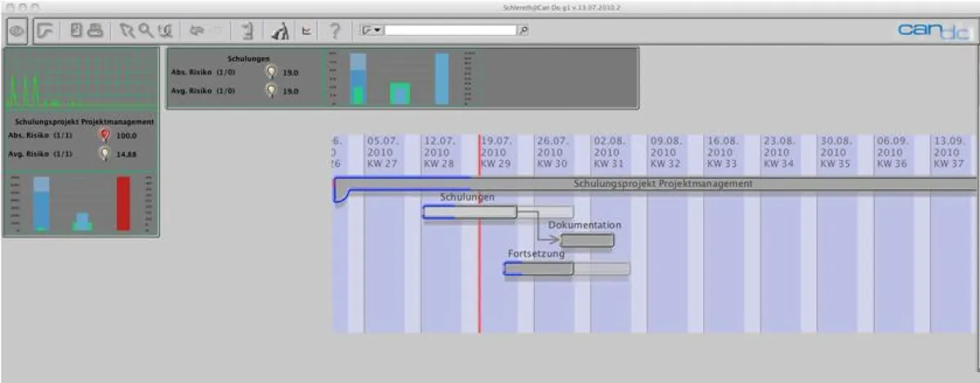Click the search magnifier next to search field
This screenshot has height=383, width=980.
click(x=523, y=30)
